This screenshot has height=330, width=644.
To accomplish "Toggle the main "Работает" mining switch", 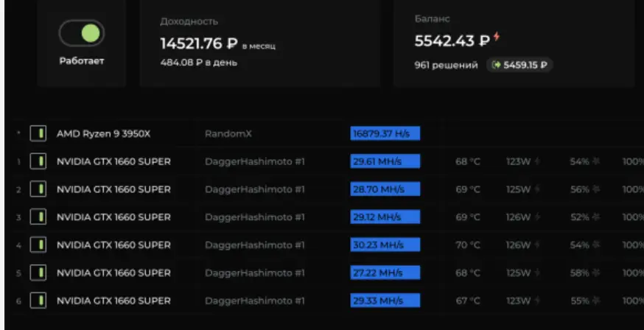I will click(81, 34).
